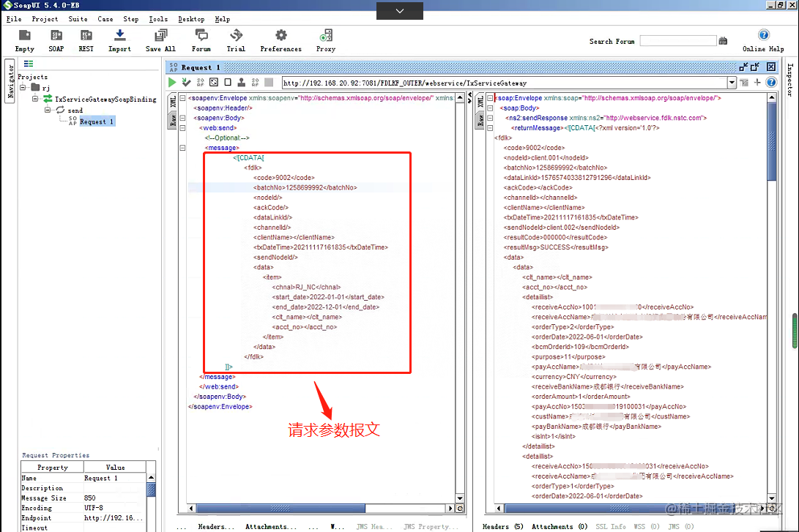Open response Headers (5) tab
Screen dimensions: 799x532
503,526
